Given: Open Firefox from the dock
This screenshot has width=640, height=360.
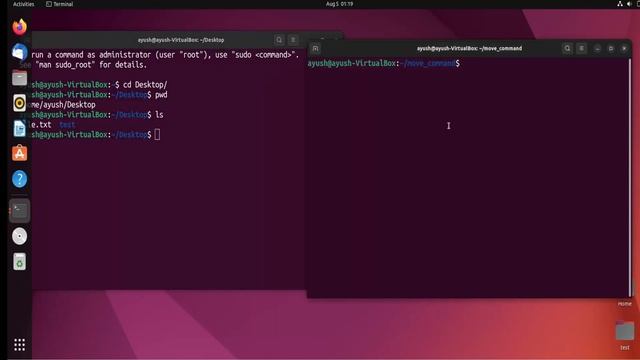Looking at the screenshot, I should tap(19, 27).
